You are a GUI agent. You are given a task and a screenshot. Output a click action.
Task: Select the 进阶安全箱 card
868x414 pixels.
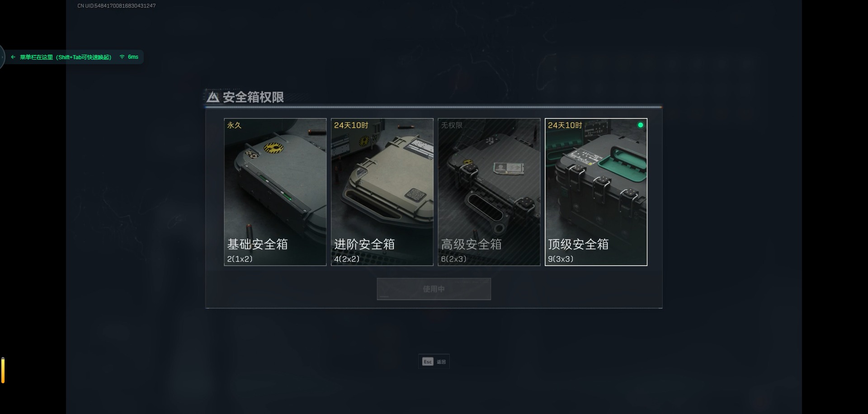382,192
